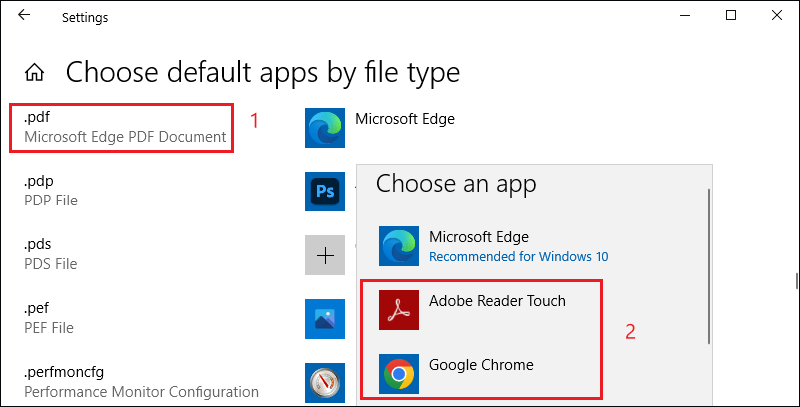
Task: Click the back arrow in Settings
Action: tap(24, 15)
